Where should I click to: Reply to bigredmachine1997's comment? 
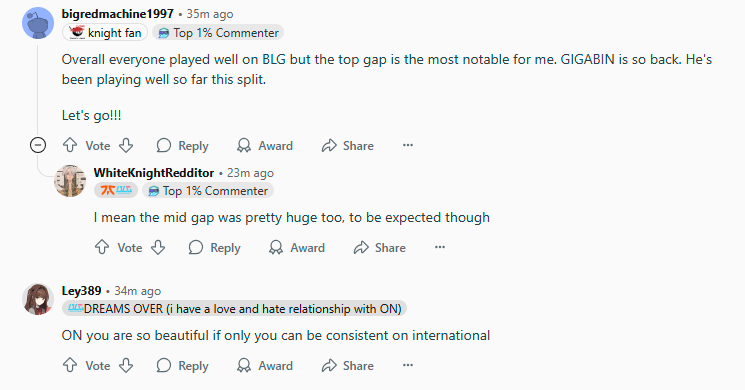(x=182, y=145)
